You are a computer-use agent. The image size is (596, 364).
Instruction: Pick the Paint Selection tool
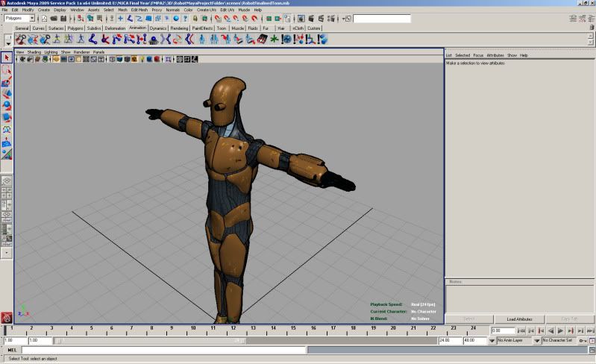[x=7, y=81]
